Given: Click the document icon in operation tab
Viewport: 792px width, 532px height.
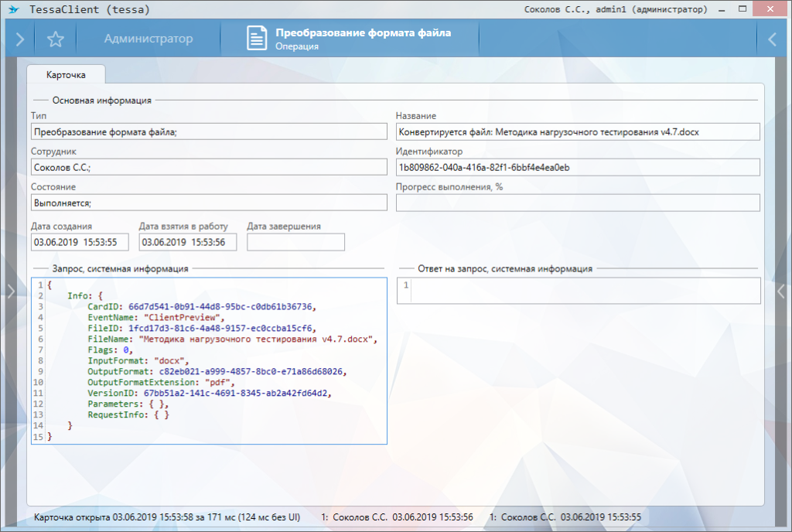Looking at the screenshot, I should coord(257,39).
